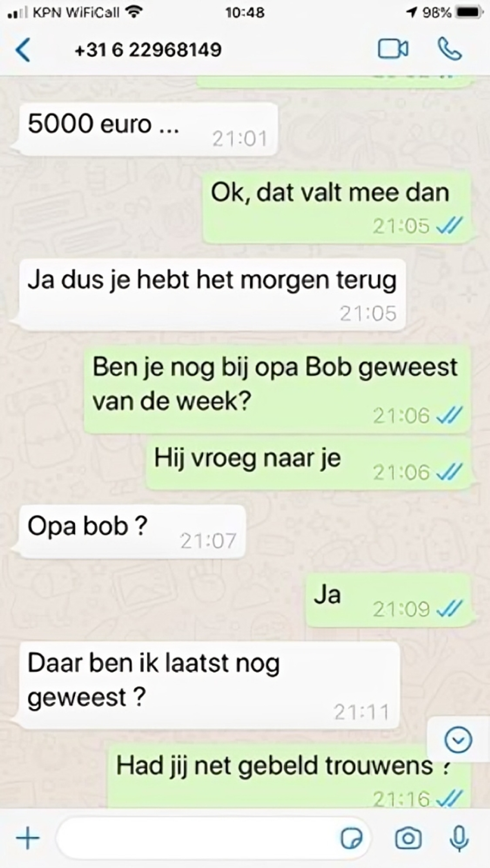Select the "Ok, dat valt mee dan" message
This screenshot has height=868, width=490.
point(337,207)
